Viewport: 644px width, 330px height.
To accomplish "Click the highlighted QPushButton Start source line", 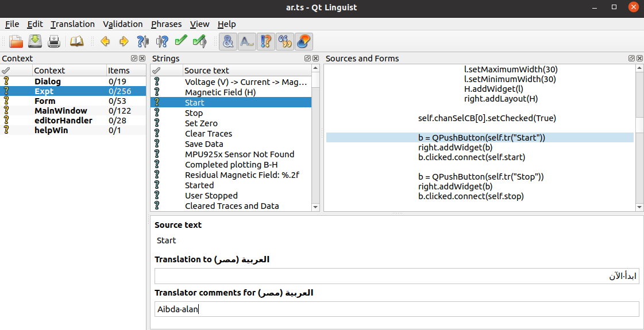I will tap(480, 138).
